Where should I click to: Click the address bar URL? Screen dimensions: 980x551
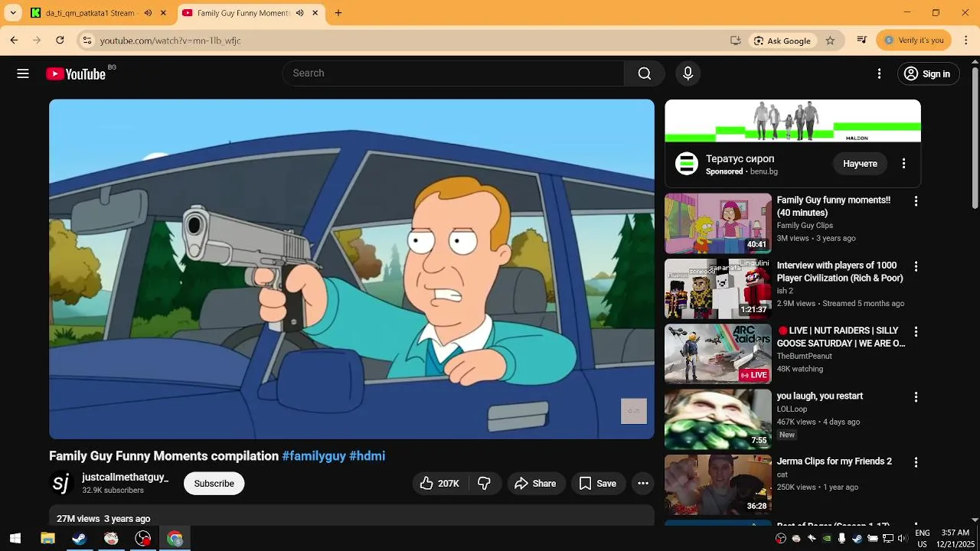170,41
